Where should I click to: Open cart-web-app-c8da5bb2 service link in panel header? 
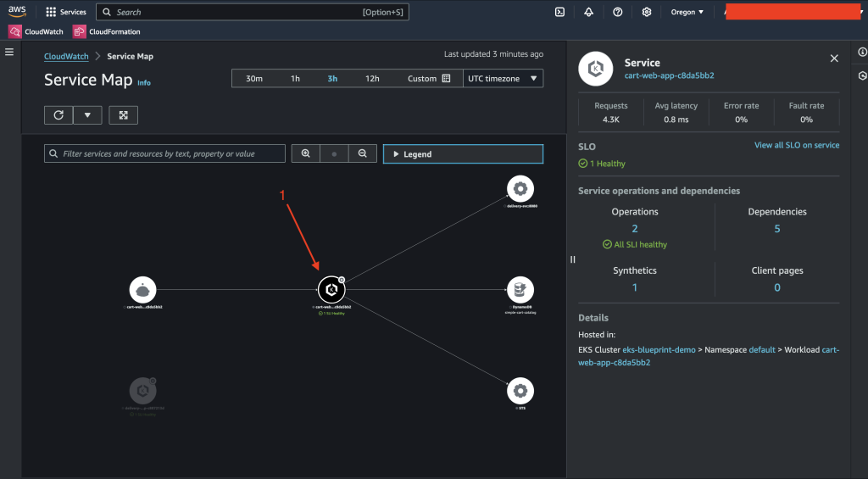pyautogui.click(x=670, y=75)
